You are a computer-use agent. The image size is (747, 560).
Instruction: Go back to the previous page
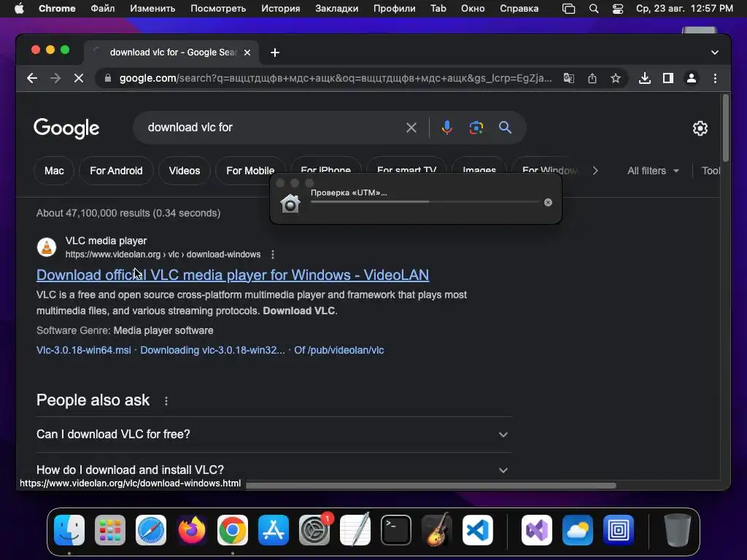[x=32, y=78]
